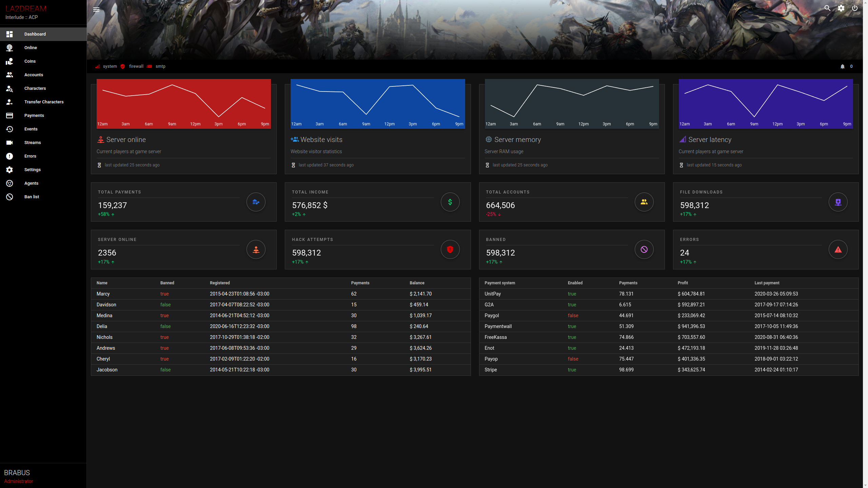The height and width of the screenshot is (488, 868).
Task: Select the Paymentwall payment system row
Action: [498, 326]
